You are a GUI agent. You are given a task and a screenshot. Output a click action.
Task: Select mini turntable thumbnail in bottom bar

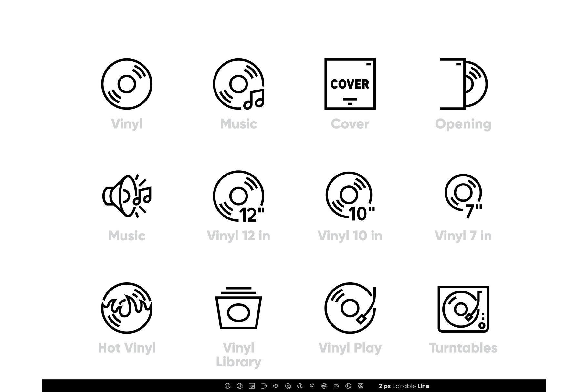pyautogui.click(x=361, y=386)
